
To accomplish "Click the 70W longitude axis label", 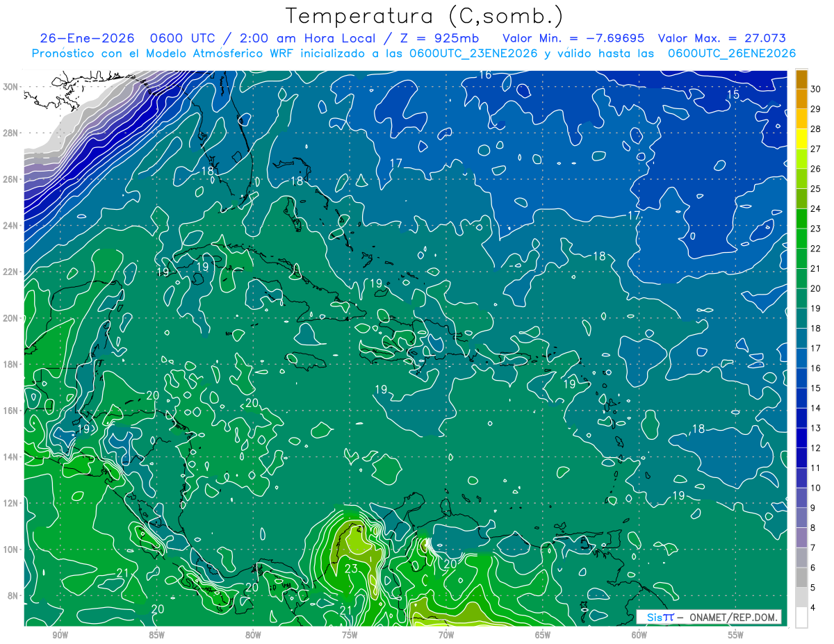I will [446, 636].
